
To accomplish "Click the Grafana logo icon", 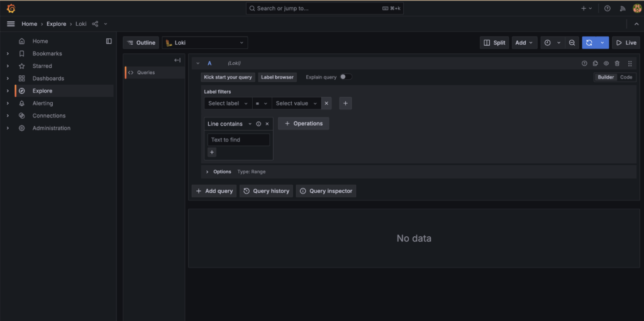I will (x=11, y=8).
